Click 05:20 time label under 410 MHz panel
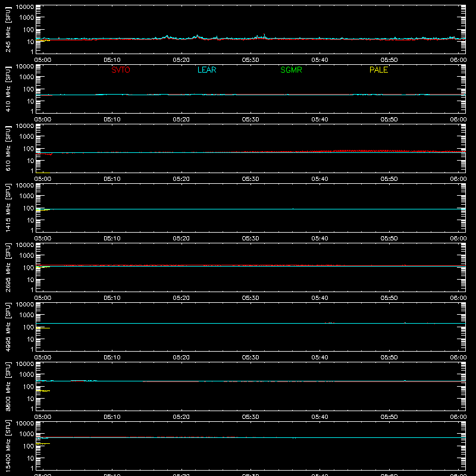This screenshot has width=476, height=476. [x=181, y=120]
